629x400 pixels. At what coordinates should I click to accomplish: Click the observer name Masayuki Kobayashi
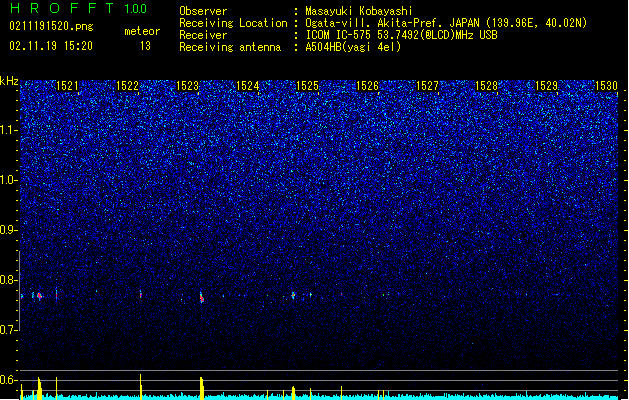[359, 11]
